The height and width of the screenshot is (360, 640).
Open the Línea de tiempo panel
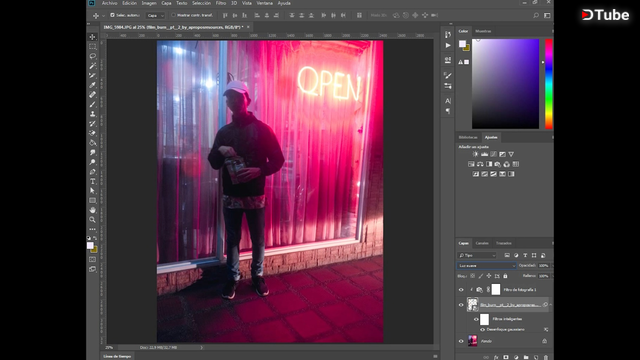click(117, 356)
